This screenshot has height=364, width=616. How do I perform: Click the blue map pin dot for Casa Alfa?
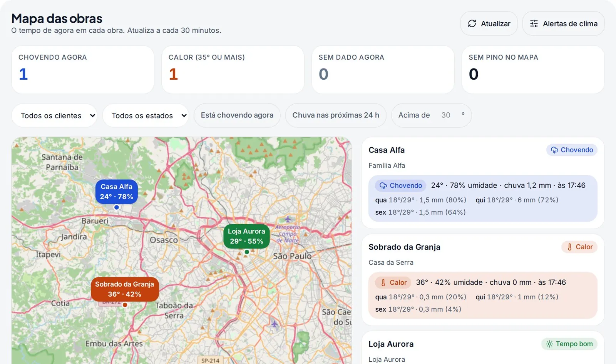(117, 207)
